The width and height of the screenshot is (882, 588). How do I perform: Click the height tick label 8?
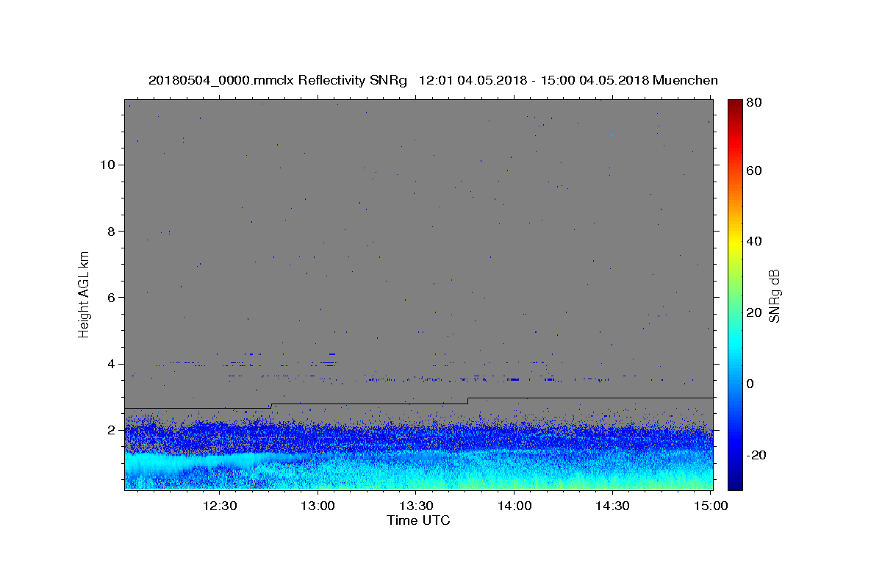(x=111, y=231)
